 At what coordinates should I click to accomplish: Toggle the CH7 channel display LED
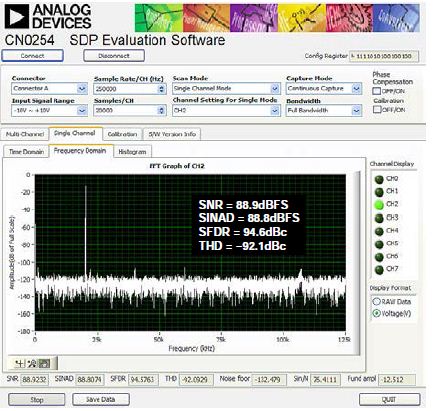pos(379,269)
